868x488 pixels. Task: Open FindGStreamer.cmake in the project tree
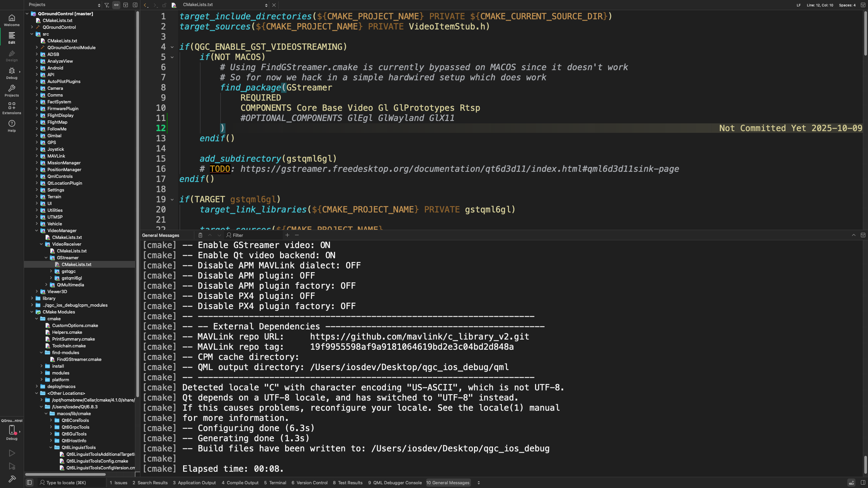click(x=79, y=359)
